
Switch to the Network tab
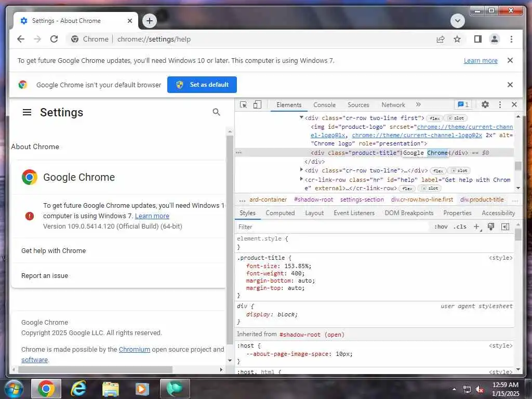click(x=393, y=105)
